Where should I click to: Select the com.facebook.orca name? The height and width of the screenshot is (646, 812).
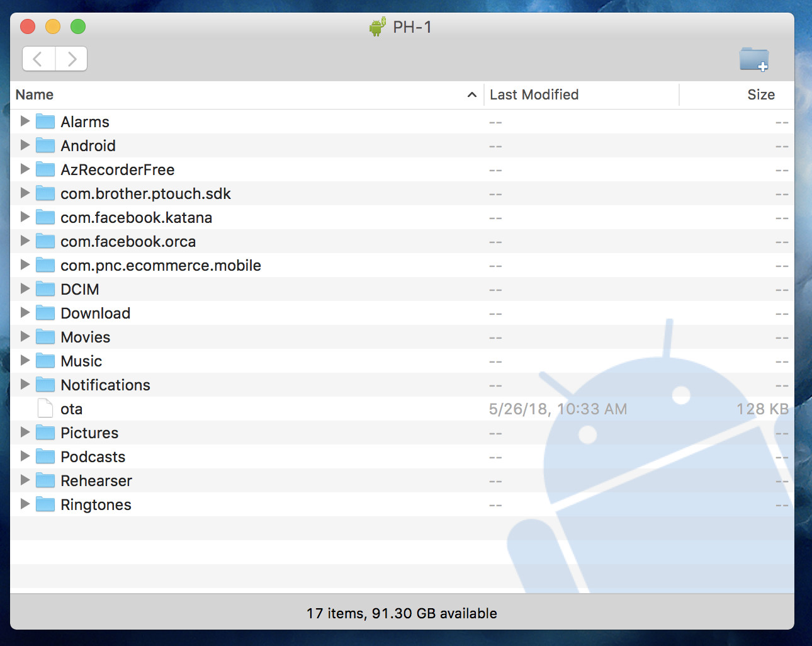(x=128, y=241)
